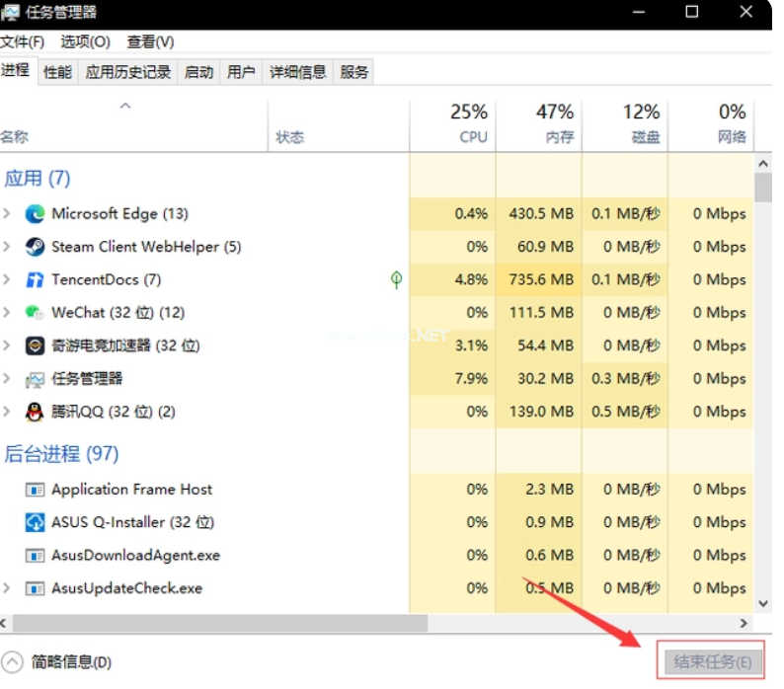Click the Microsoft Edge process icon
This screenshot has width=784, height=689.
tap(35, 214)
